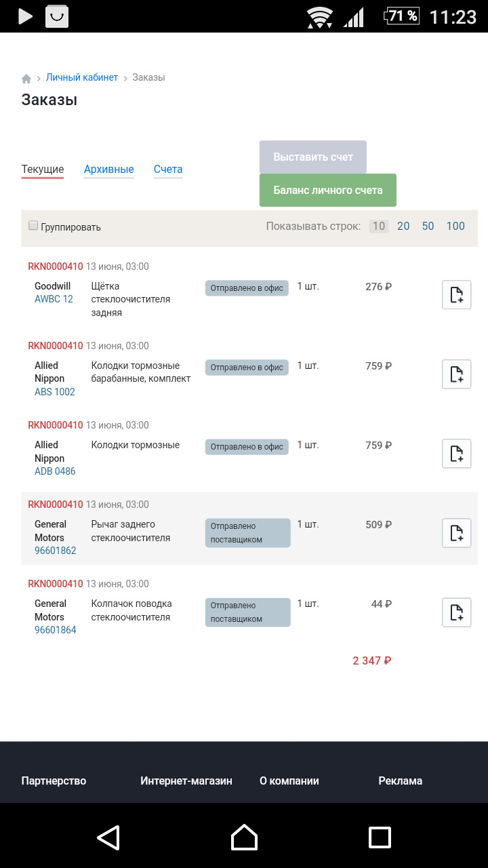The height and width of the screenshot is (868, 488).
Task: Click document-add icon for ABS 1002 row
Action: 457,374
